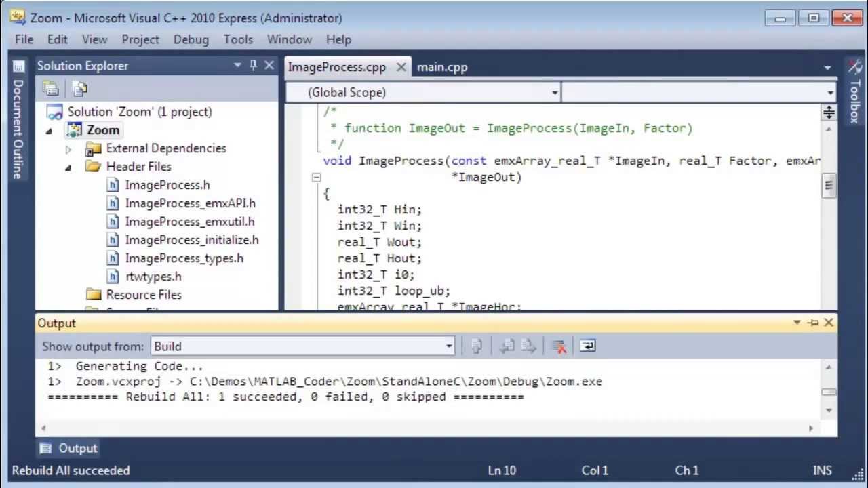Open the Project menu

[x=140, y=39]
